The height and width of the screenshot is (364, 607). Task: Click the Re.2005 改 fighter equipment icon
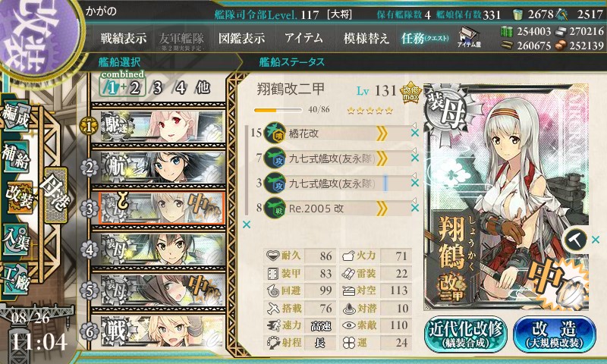(x=275, y=209)
